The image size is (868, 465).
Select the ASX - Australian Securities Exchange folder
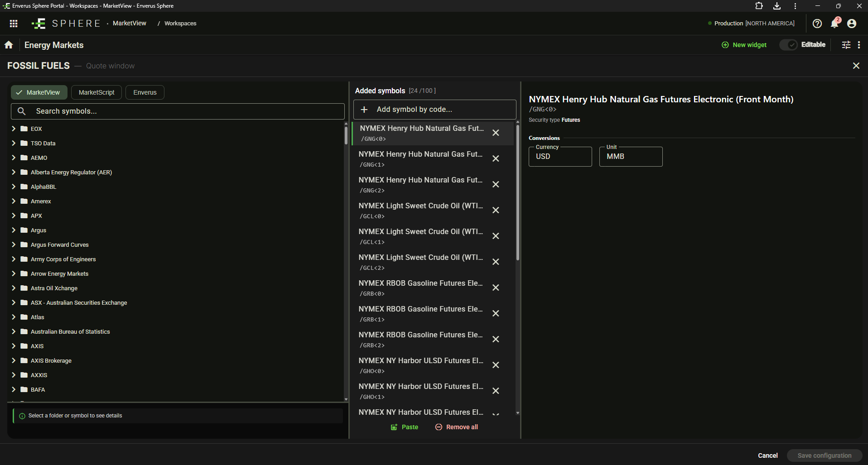pyautogui.click(x=79, y=302)
